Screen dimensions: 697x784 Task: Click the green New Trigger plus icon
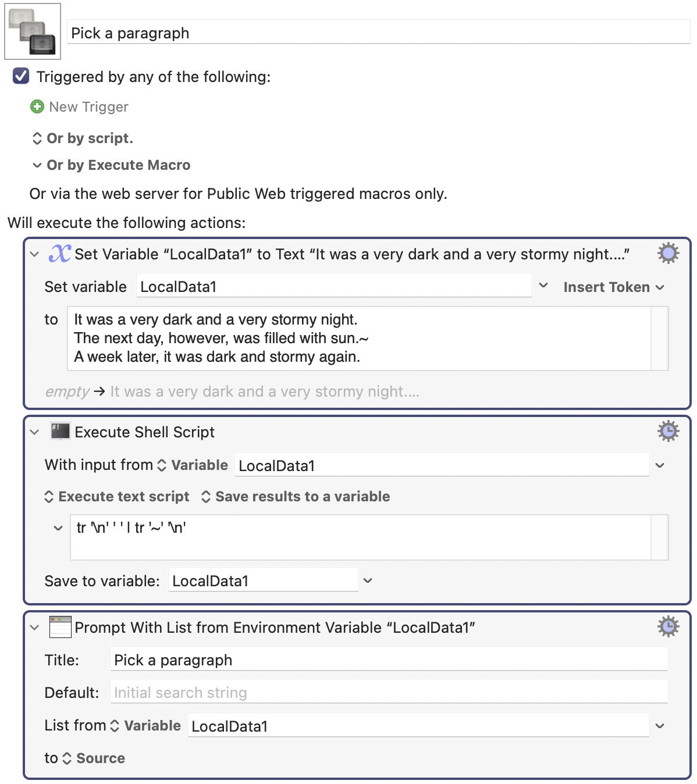pyautogui.click(x=37, y=106)
